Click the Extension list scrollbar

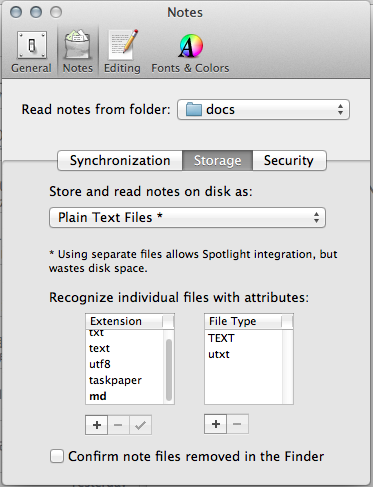pos(169,370)
